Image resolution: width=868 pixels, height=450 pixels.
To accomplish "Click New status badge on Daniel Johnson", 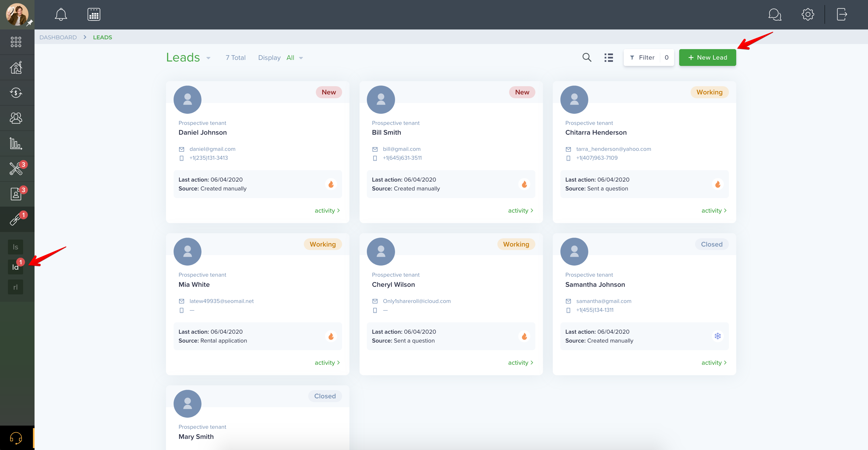I will point(329,92).
